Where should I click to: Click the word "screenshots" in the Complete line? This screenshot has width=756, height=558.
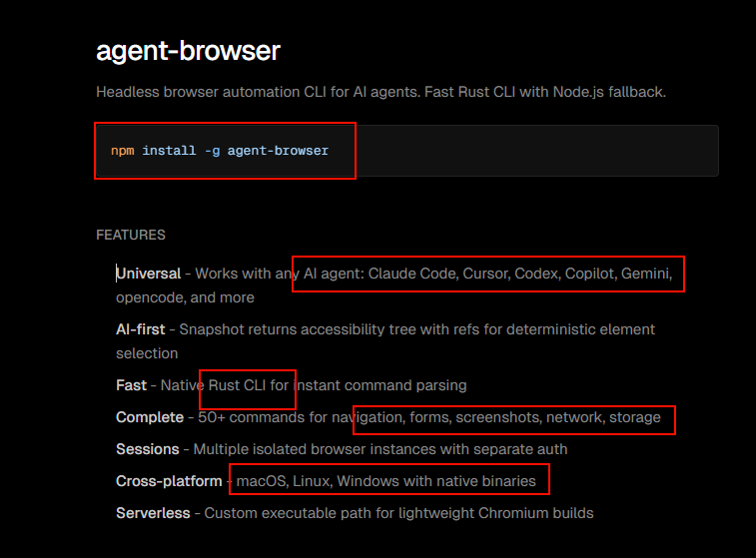click(497, 417)
